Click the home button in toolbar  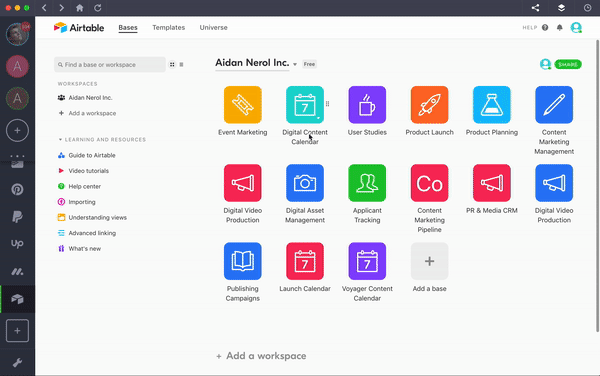(x=80, y=8)
